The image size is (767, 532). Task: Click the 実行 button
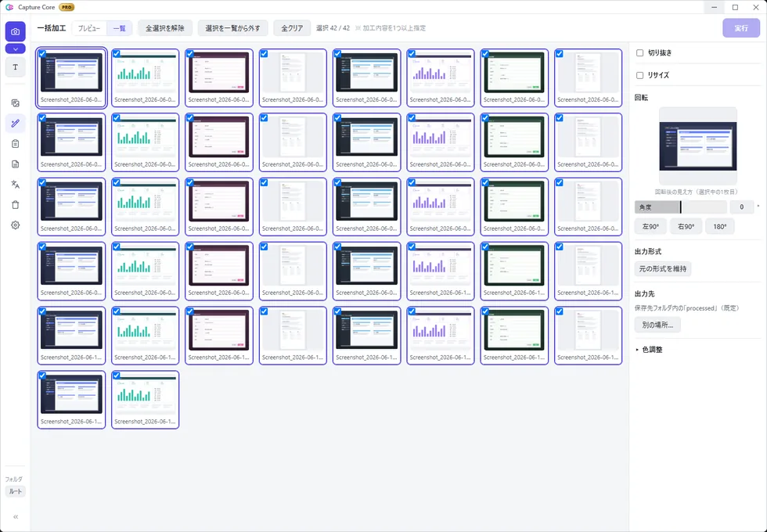tap(741, 28)
